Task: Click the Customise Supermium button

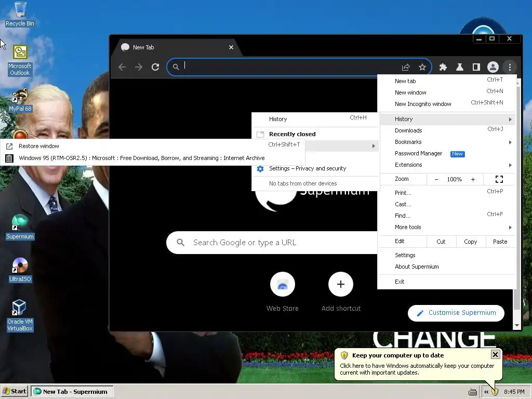Action: pyautogui.click(x=456, y=313)
